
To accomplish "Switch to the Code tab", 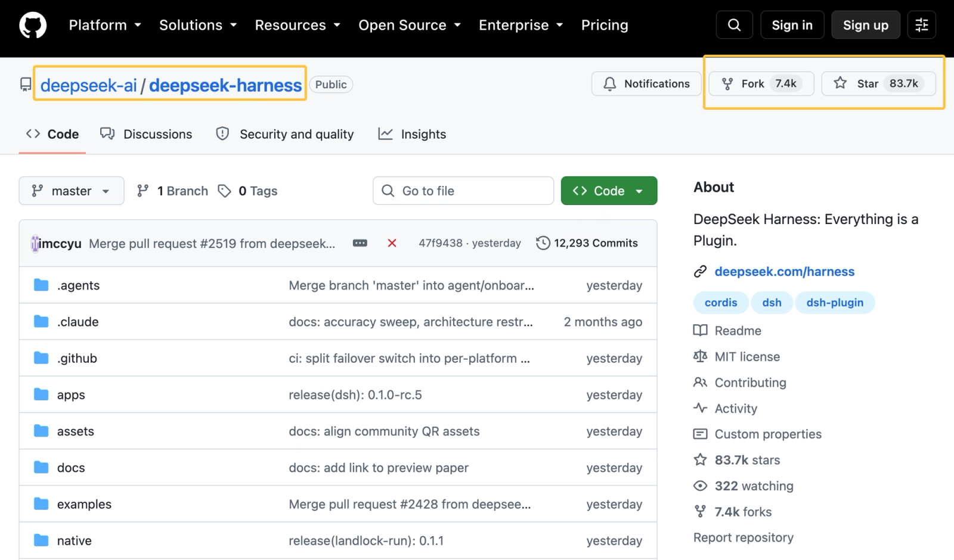I will pos(52,134).
